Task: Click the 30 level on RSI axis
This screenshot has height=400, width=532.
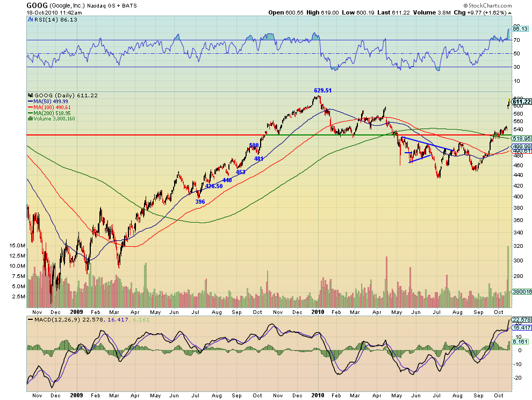Action: tap(516, 67)
